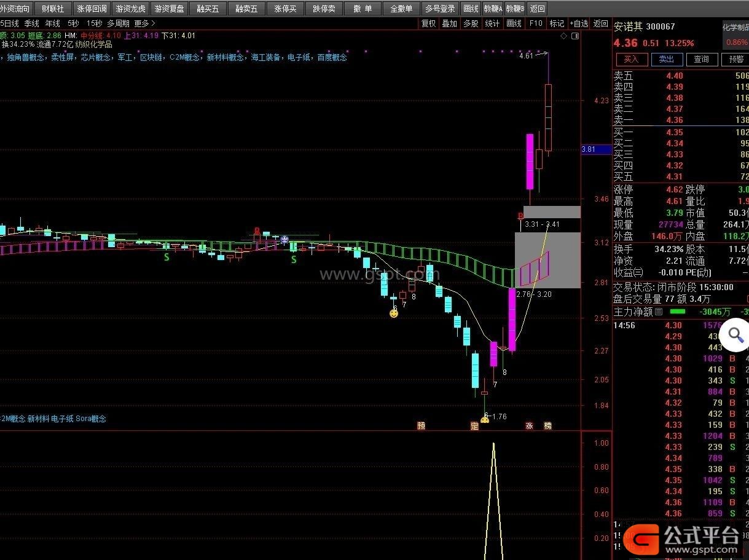Switch to 季线 period tab
This screenshot has height=560, width=749.
pos(32,23)
